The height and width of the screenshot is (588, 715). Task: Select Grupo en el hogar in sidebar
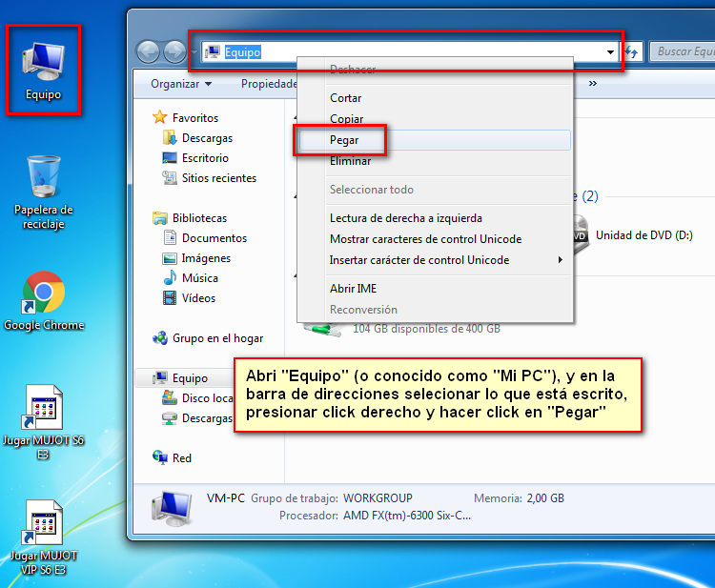coord(217,338)
